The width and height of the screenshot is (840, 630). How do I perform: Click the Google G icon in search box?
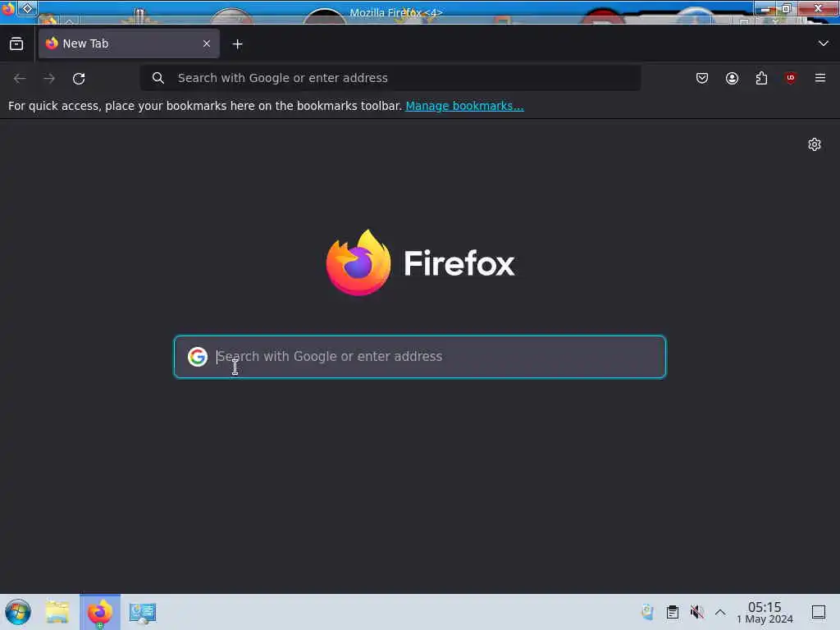point(197,357)
